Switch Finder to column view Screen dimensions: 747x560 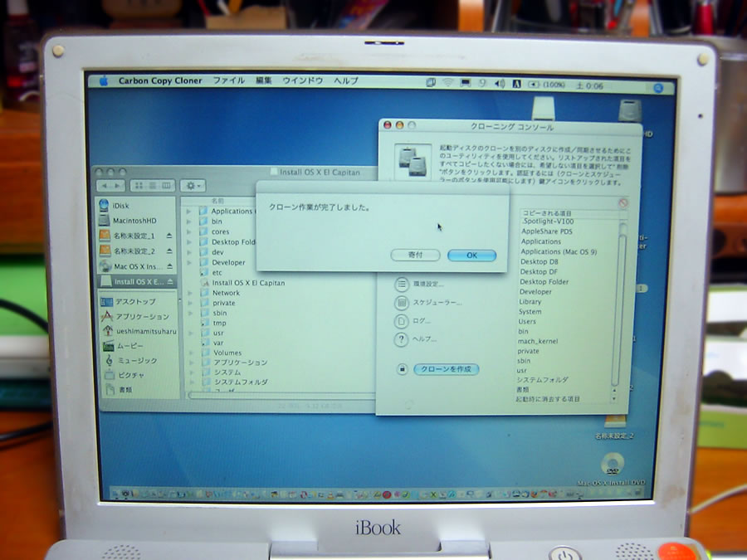pos(167,185)
